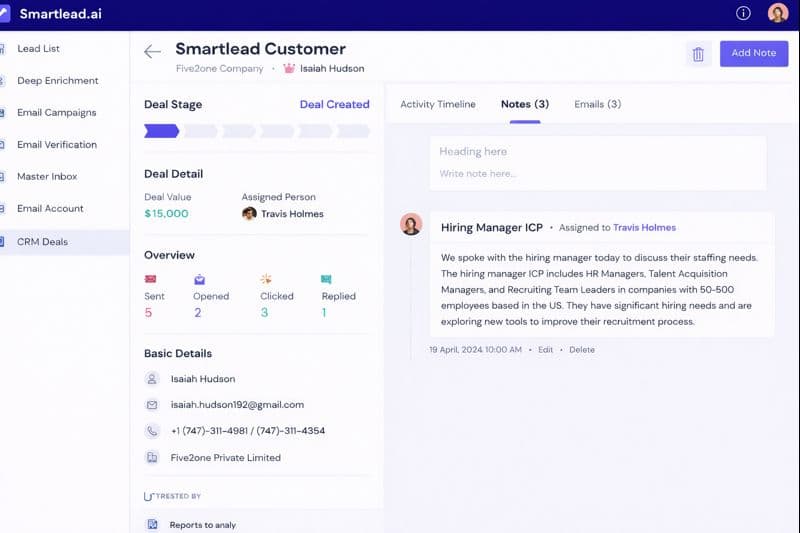
Task: Click the building icon beside Five2one Private Limited
Action: 152,458
